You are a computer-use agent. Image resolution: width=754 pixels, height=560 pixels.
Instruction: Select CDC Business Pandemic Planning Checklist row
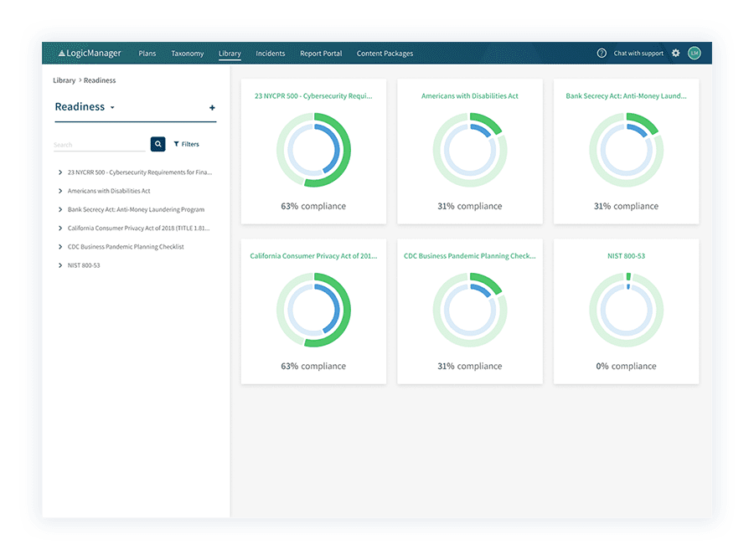tap(126, 246)
